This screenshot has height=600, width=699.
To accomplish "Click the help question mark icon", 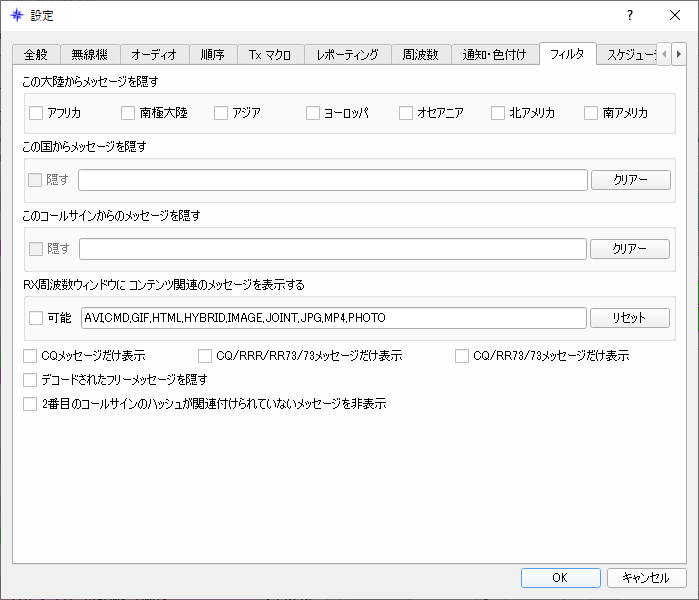I will tap(629, 16).
